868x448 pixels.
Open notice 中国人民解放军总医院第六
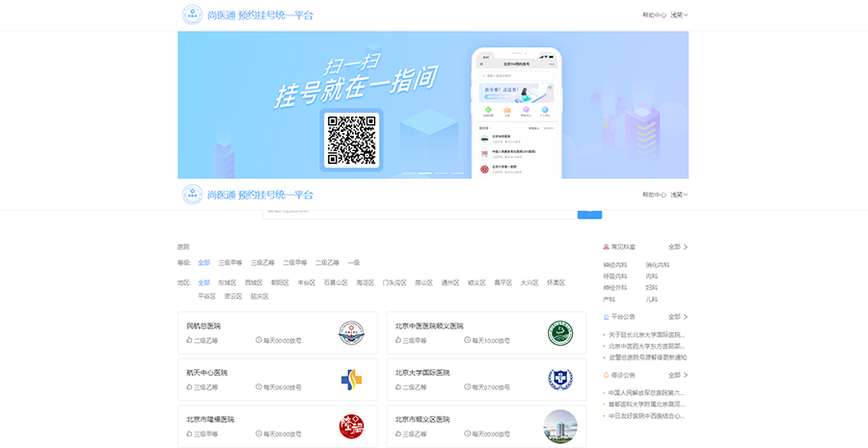pos(646,393)
